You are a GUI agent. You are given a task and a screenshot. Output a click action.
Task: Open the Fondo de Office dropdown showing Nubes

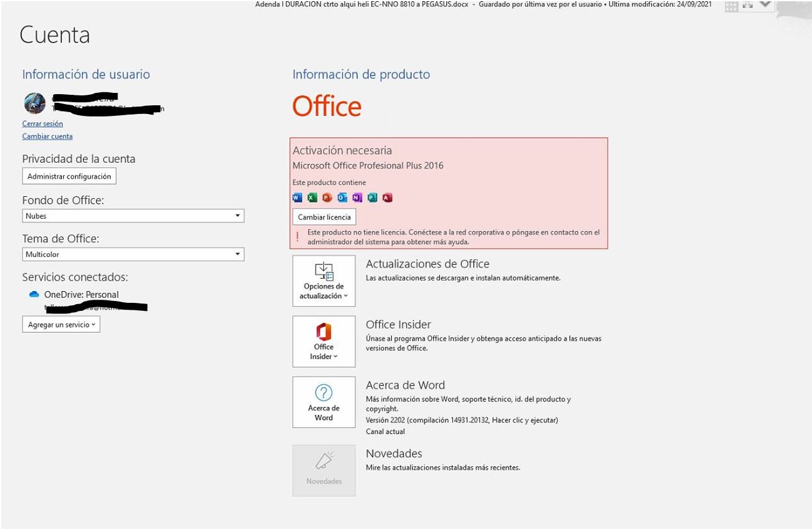pos(133,216)
